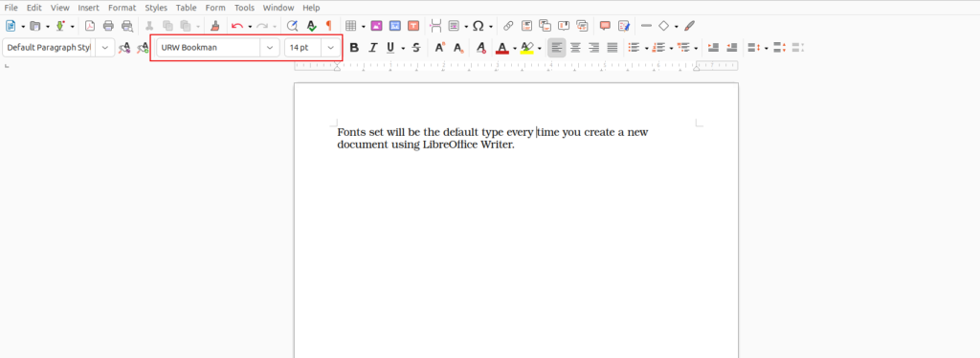Expand the paragraph style dropdown
Viewport: 980px width, 358px height.
[x=105, y=48]
